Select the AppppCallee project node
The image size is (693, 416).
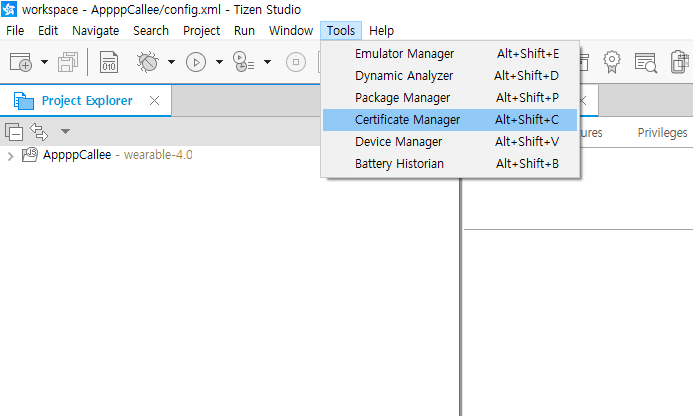click(x=77, y=155)
